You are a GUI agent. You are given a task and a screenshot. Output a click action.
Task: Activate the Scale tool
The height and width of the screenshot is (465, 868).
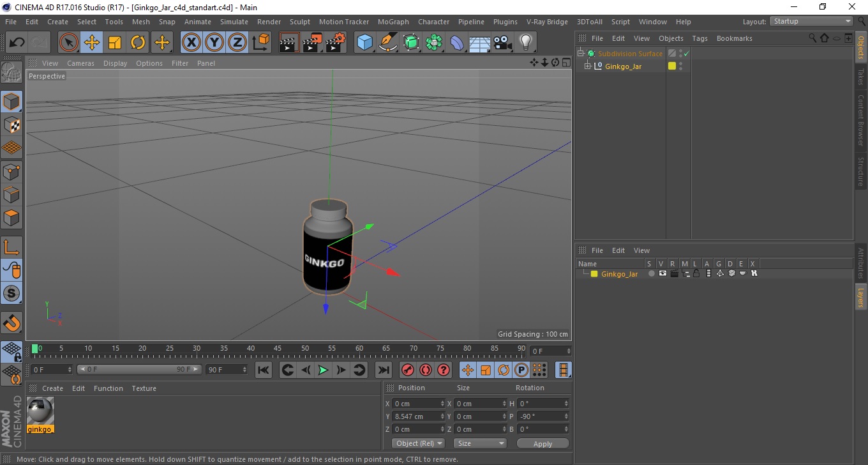coord(115,43)
